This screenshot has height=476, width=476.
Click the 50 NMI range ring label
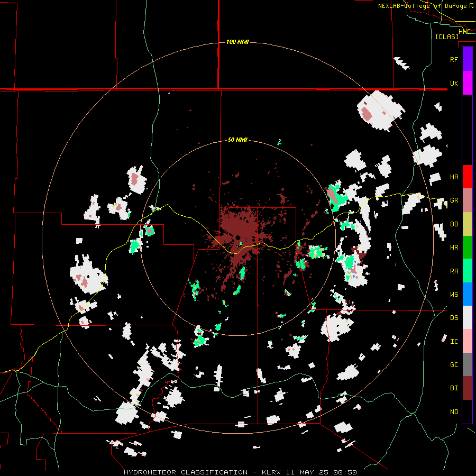point(237,140)
